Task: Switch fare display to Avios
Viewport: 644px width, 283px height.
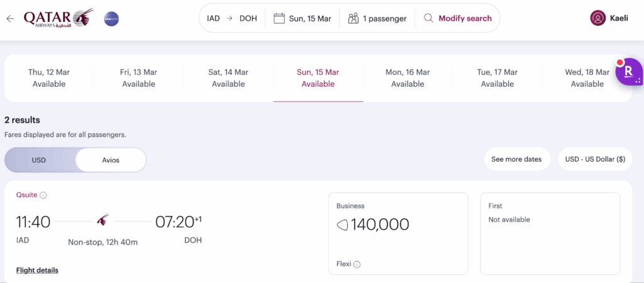Action: pos(111,160)
